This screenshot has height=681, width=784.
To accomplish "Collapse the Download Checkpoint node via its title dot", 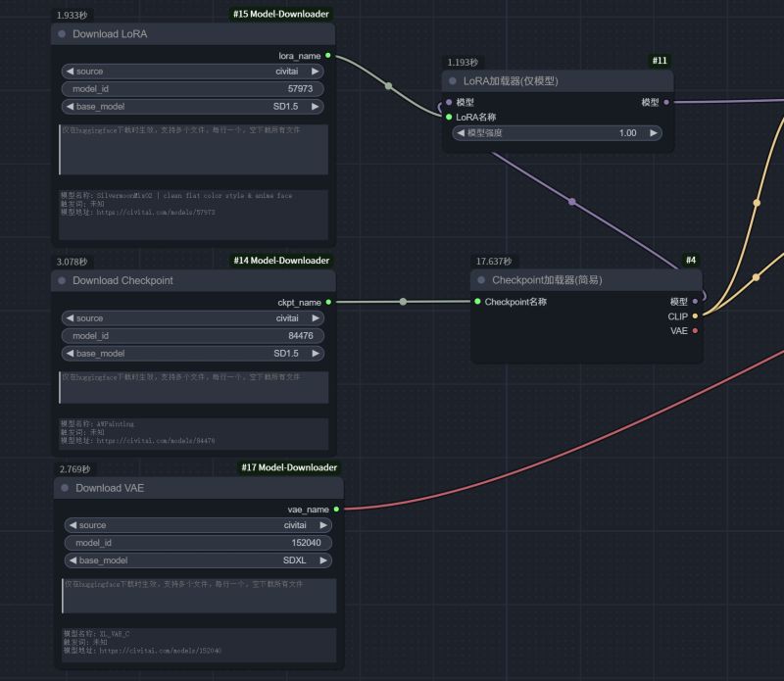I will (x=62, y=280).
